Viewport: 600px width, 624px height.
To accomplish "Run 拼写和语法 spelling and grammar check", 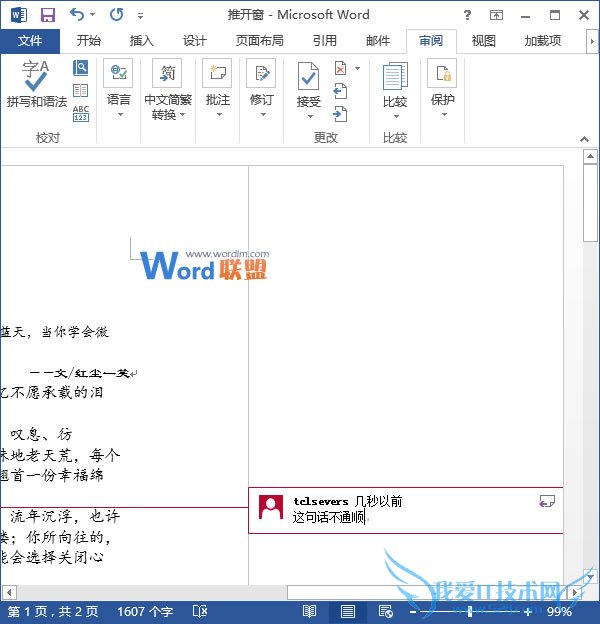I will point(37,84).
